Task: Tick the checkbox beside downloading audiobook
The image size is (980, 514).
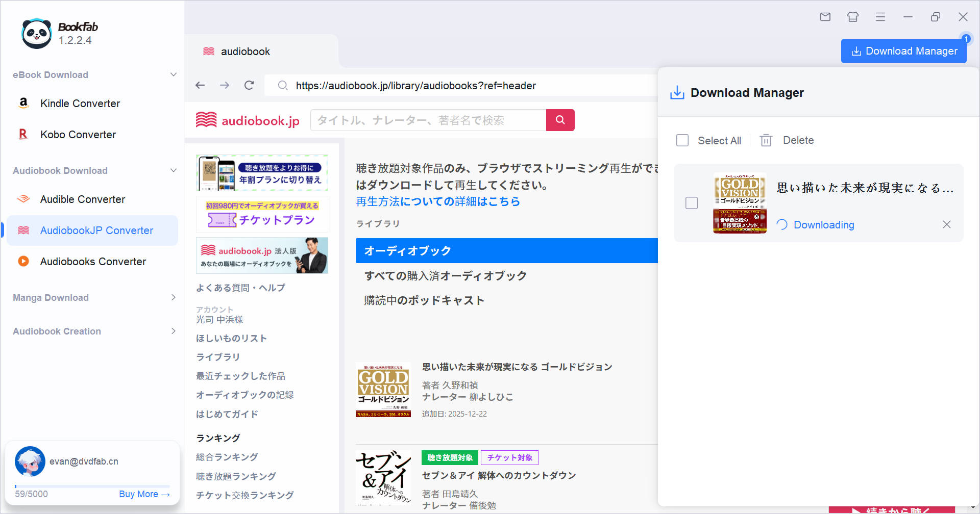Action: tap(692, 203)
